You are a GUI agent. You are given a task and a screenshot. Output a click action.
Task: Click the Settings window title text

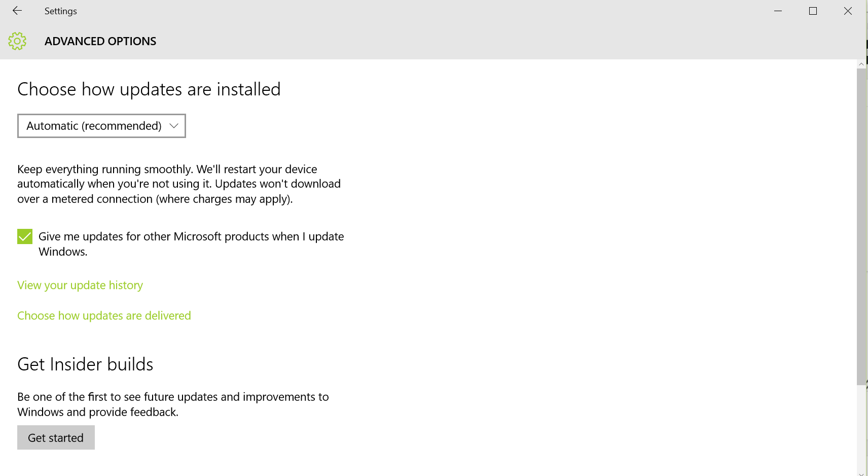[60, 11]
